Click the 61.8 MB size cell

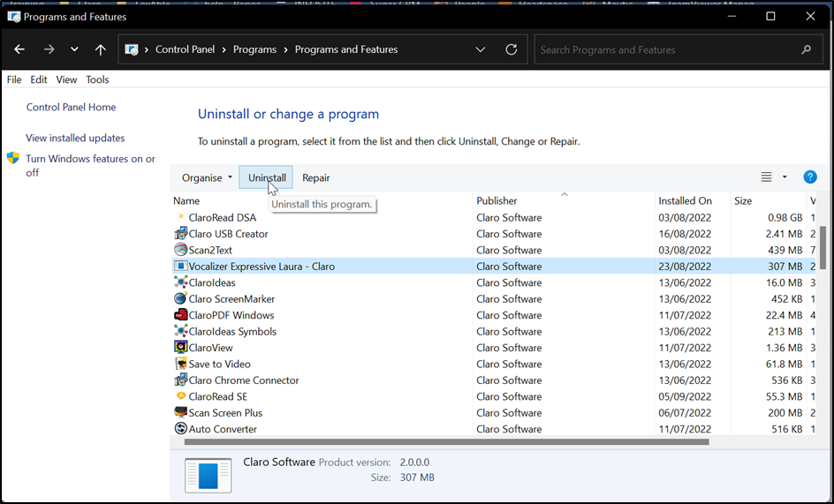click(784, 364)
